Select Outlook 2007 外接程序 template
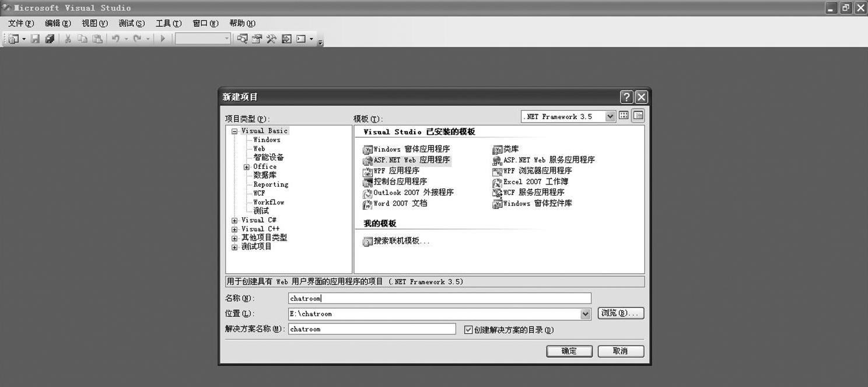868x387 pixels. click(x=408, y=193)
